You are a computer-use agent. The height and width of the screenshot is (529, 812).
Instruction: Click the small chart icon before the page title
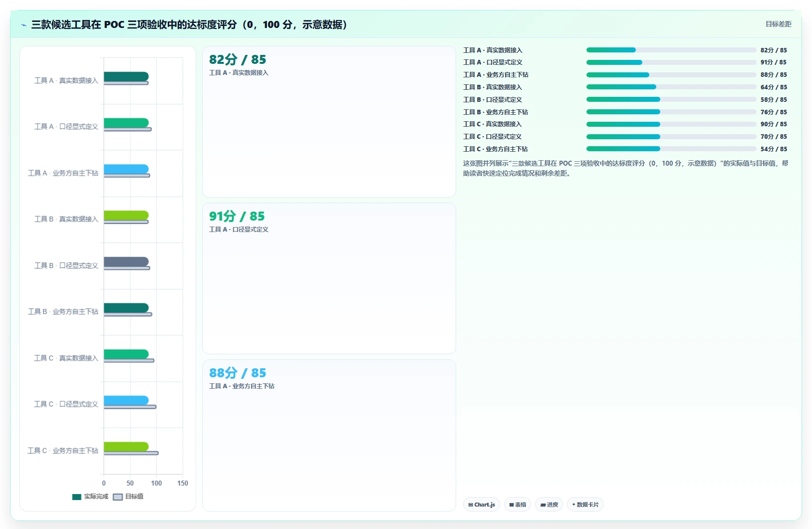(x=23, y=25)
